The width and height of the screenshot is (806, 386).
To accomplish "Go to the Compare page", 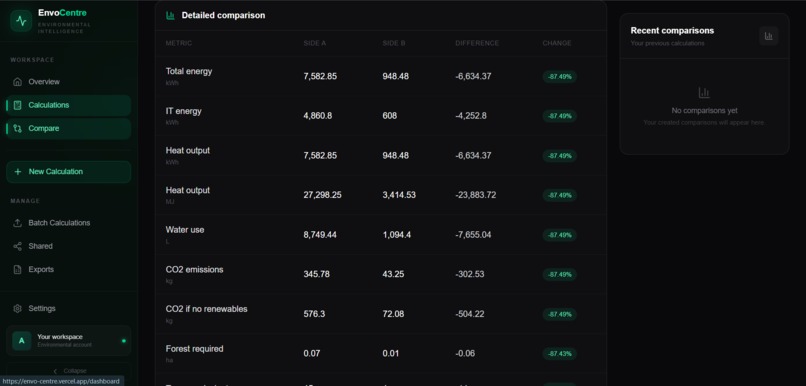I will (x=68, y=128).
